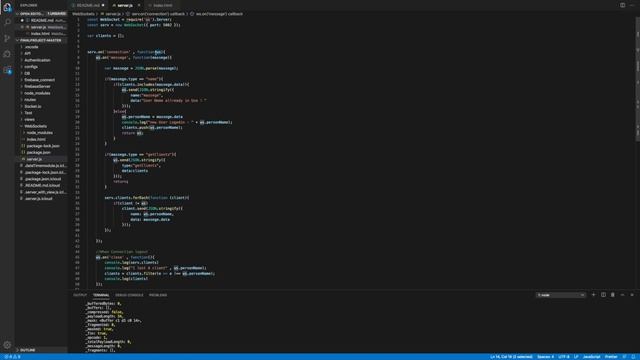Open the .README.md.icloud file
Viewport: 640px width, 360px height.
coord(41,185)
